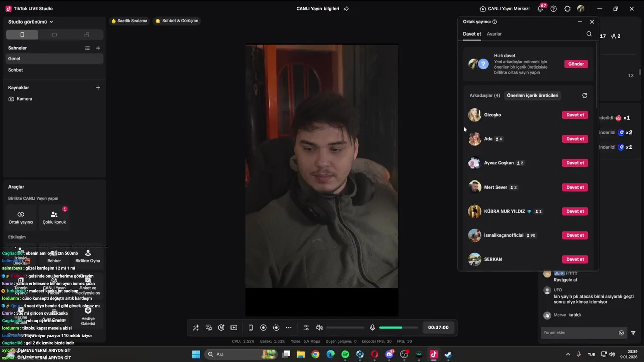Screen dimensions: 644x362
Task: Search co-hosts with magnifier icon
Action: [x=589, y=34]
